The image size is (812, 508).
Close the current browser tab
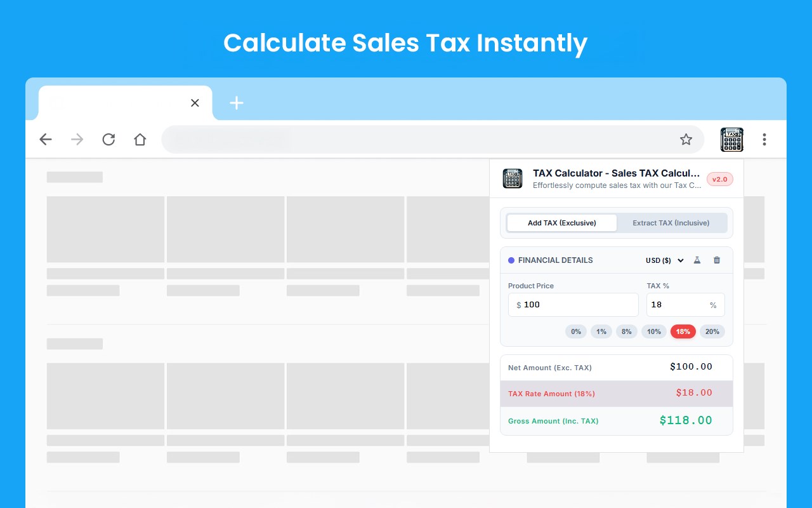tap(195, 103)
